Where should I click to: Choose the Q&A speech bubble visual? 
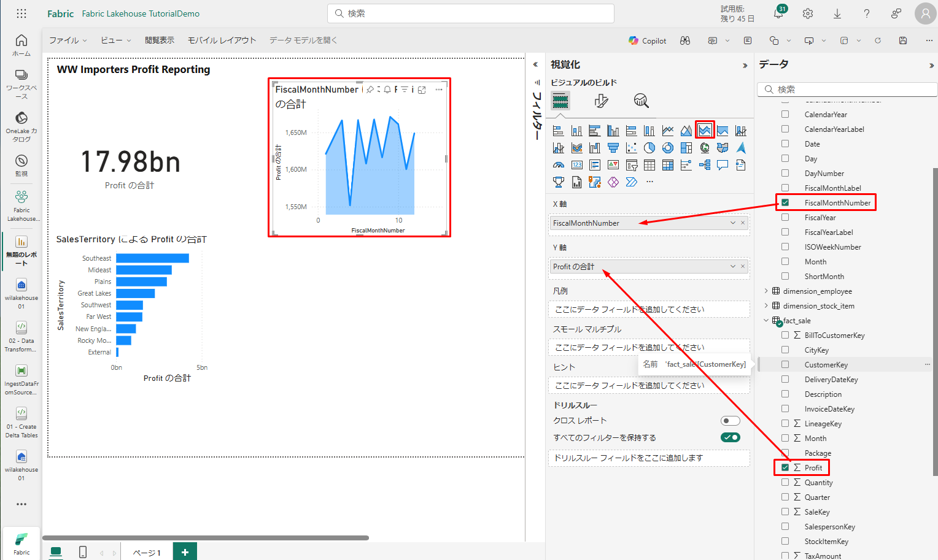pyautogui.click(x=723, y=165)
